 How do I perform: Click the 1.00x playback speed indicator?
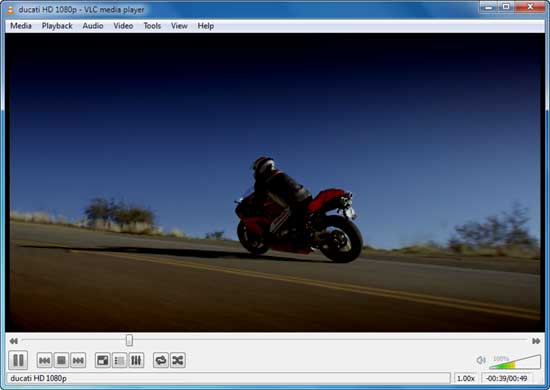(466, 378)
